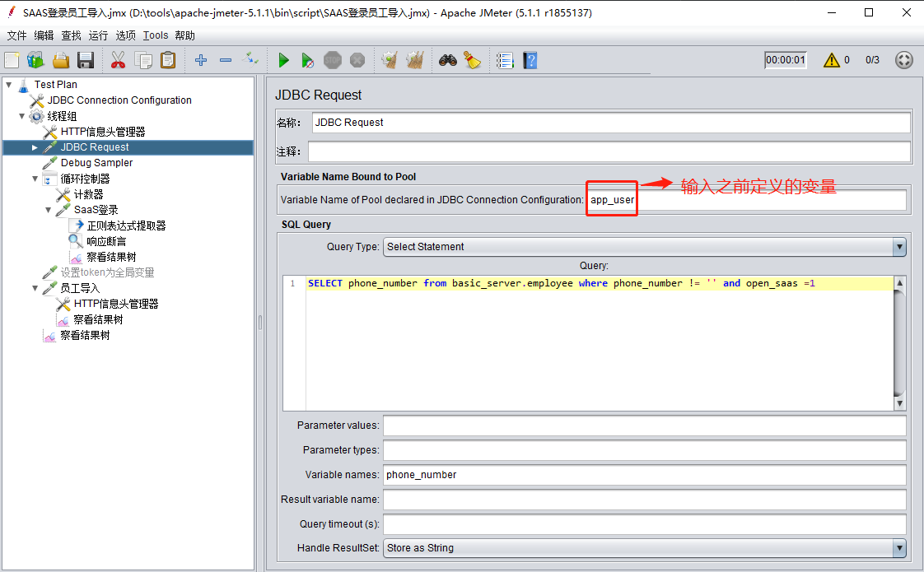Viewport: 924px width, 572px height.
Task: Click the New test plan toolbar icon
Action: pyautogui.click(x=12, y=60)
